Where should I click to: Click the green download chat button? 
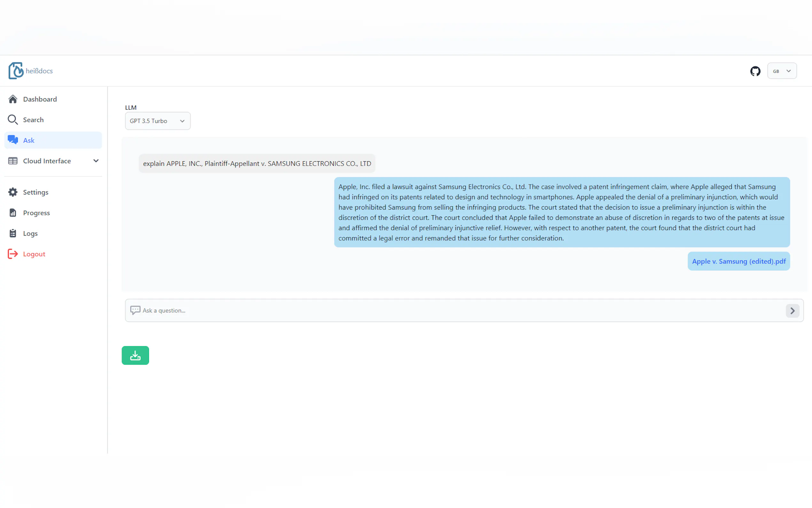pyautogui.click(x=135, y=355)
